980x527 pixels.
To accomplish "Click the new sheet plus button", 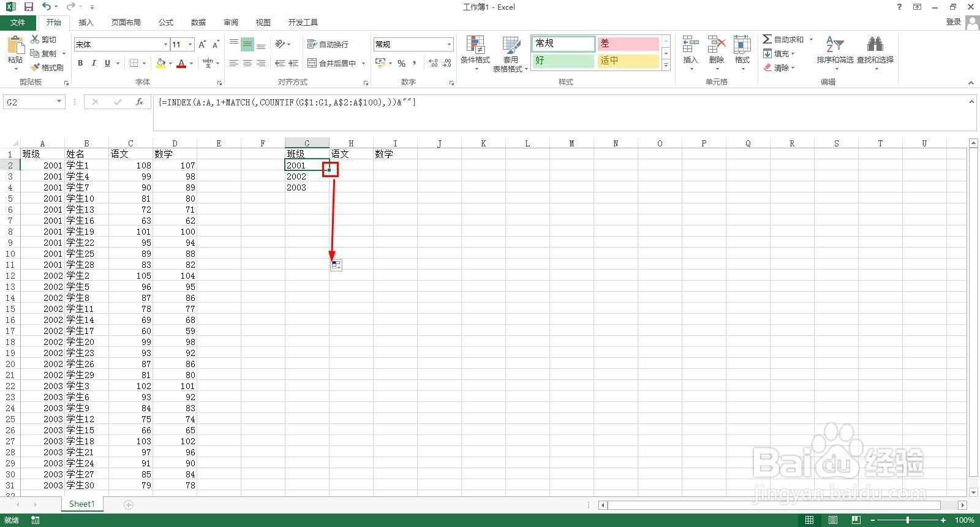I will (x=129, y=504).
